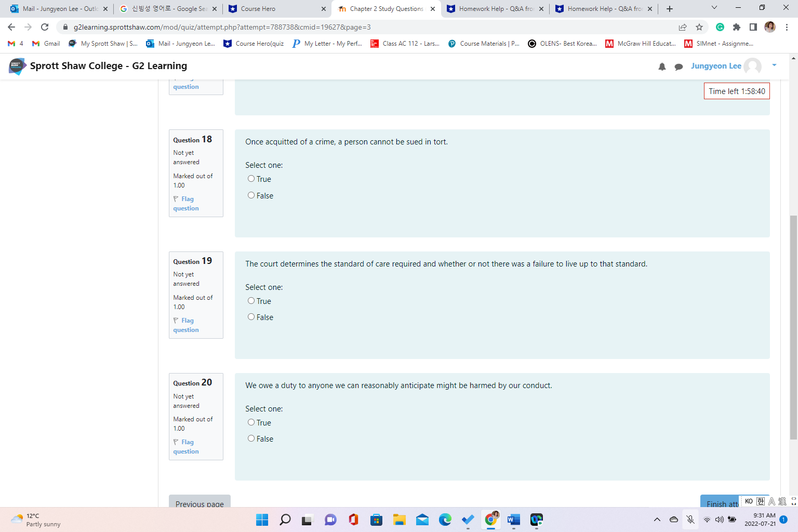Viewport: 798px width, 532px height.
Task: Open Jungyeon Lee user profile link
Action: (x=716, y=66)
